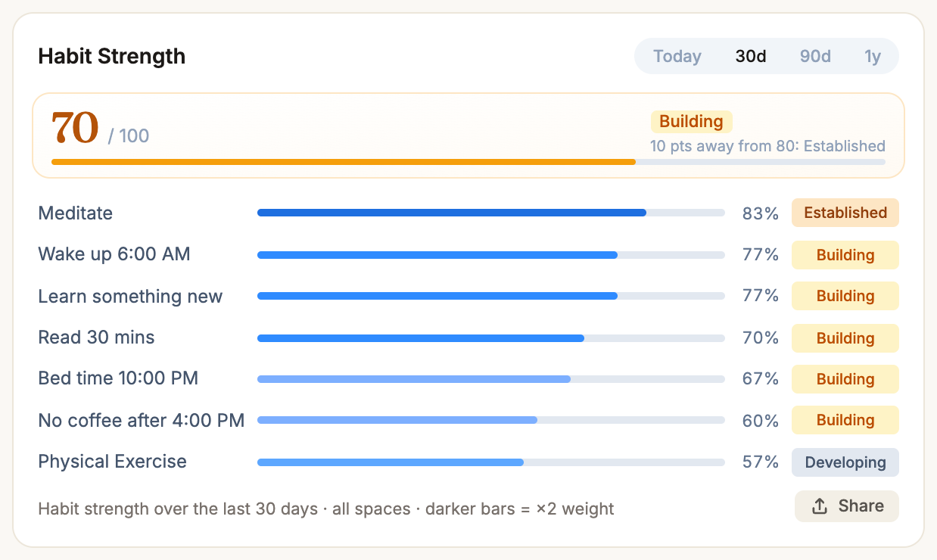Click the Share button
The height and width of the screenshot is (560, 937).
(x=846, y=506)
